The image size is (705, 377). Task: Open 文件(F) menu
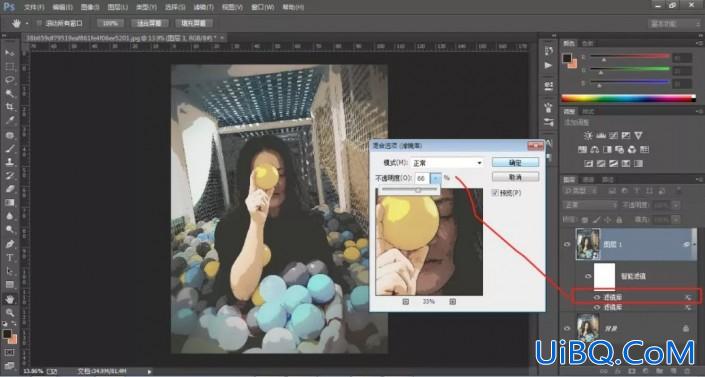(34, 7)
